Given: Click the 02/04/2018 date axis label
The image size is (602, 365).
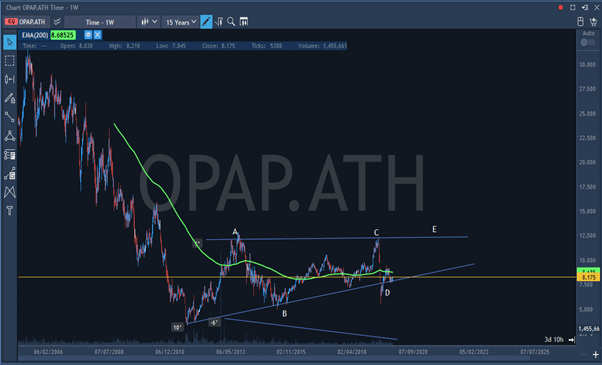Looking at the screenshot, I should pos(352,352).
